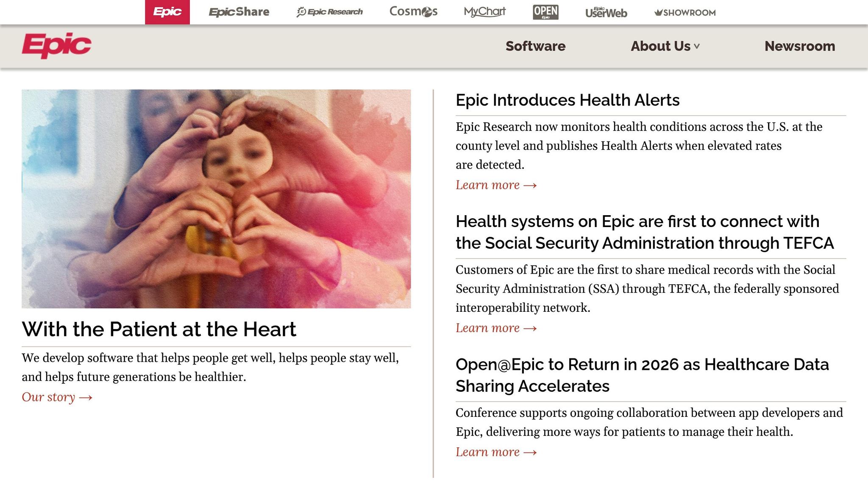Follow the 'Our story' link
Screen dimensions: 868x488
[x=57, y=397]
